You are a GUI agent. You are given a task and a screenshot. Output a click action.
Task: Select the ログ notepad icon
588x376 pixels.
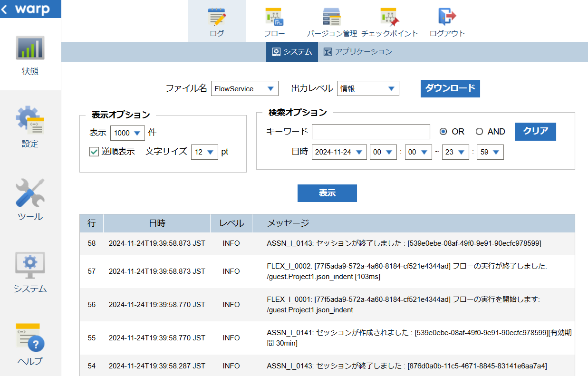point(217,16)
